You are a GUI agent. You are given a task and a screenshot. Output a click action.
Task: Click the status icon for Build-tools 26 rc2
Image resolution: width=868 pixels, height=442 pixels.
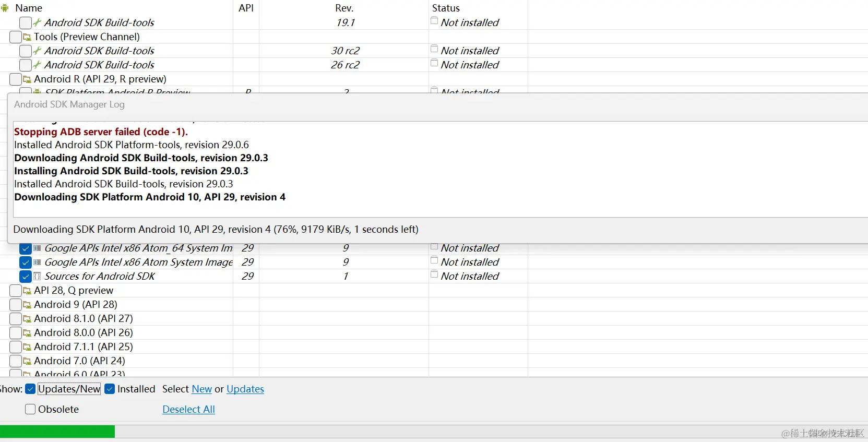434,63
